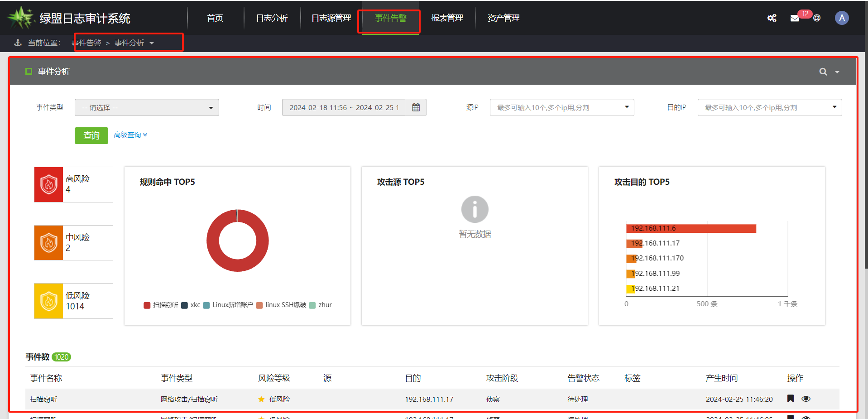
Task: Click the 192.168.111.6 red bar
Action: (691, 228)
